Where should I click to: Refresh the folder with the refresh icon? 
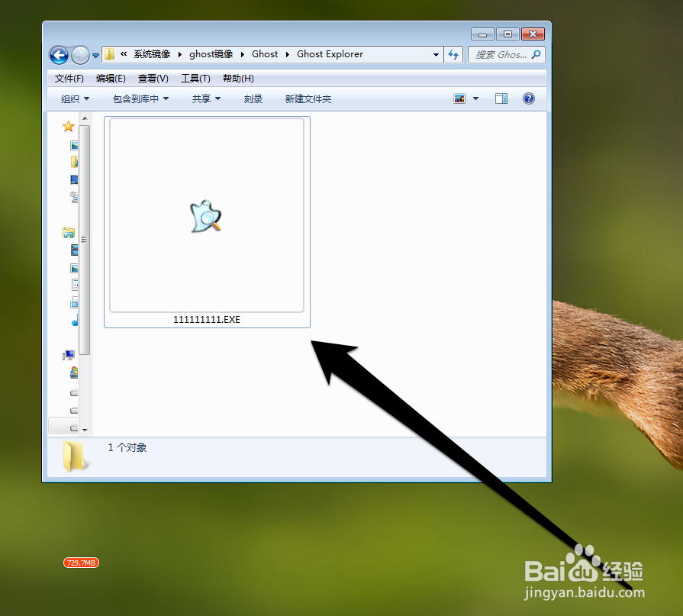coord(453,55)
